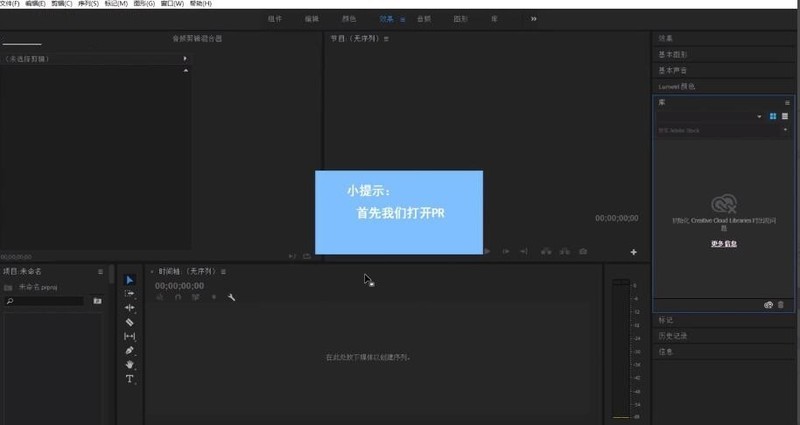Show more workspaces with the >> chevron
Viewport: 800px width, 425px height.
pos(533,19)
